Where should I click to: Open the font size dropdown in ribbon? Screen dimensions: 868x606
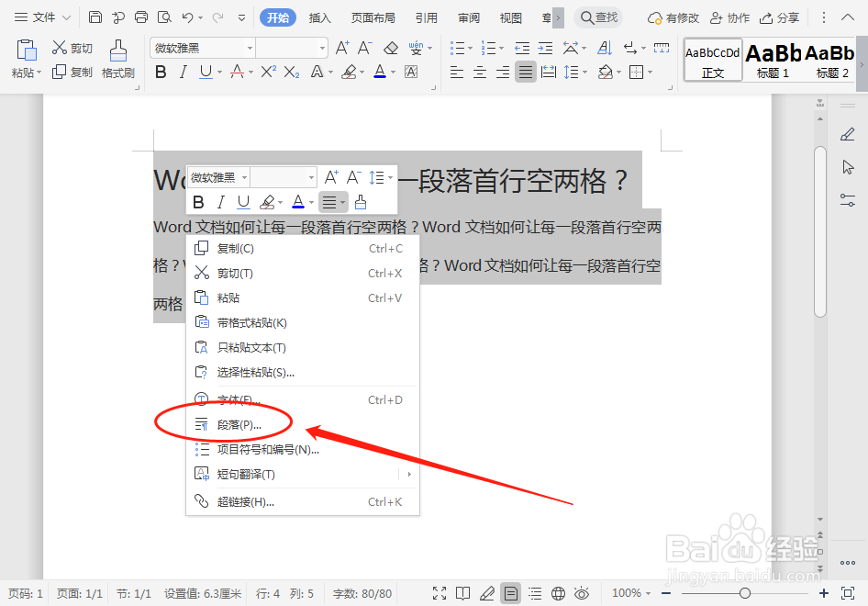point(322,48)
